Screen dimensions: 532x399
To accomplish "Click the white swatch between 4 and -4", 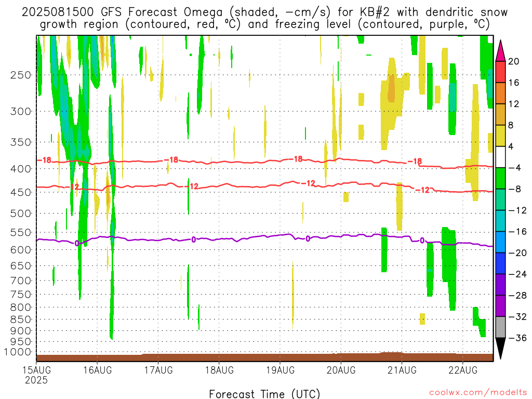I will [x=500, y=157].
